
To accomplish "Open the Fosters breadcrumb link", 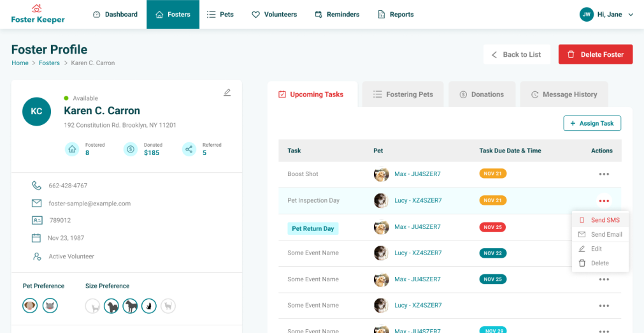I will click(49, 63).
